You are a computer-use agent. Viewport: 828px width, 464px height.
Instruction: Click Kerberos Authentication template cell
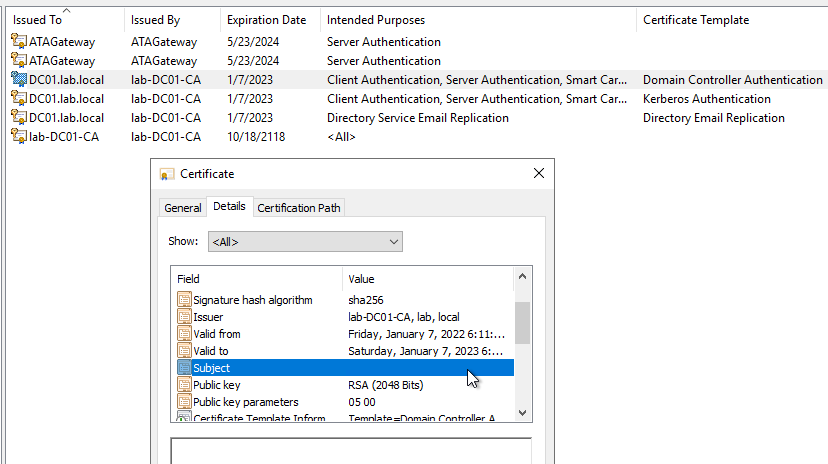707,99
